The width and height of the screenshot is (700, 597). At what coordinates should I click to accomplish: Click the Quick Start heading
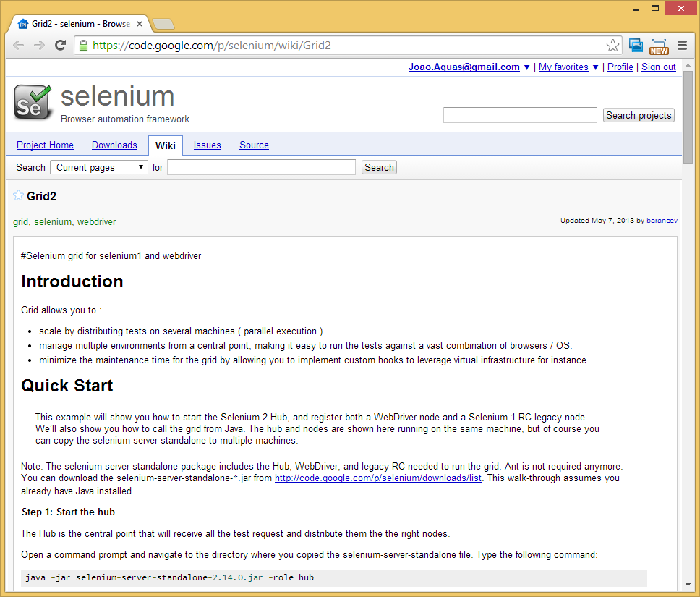pyautogui.click(x=67, y=385)
